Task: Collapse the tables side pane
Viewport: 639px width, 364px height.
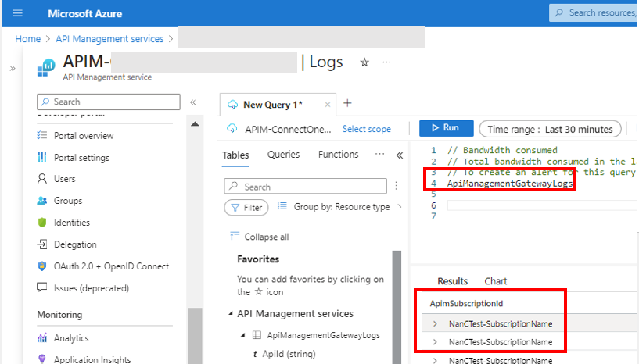Action: [x=400, y=155]
